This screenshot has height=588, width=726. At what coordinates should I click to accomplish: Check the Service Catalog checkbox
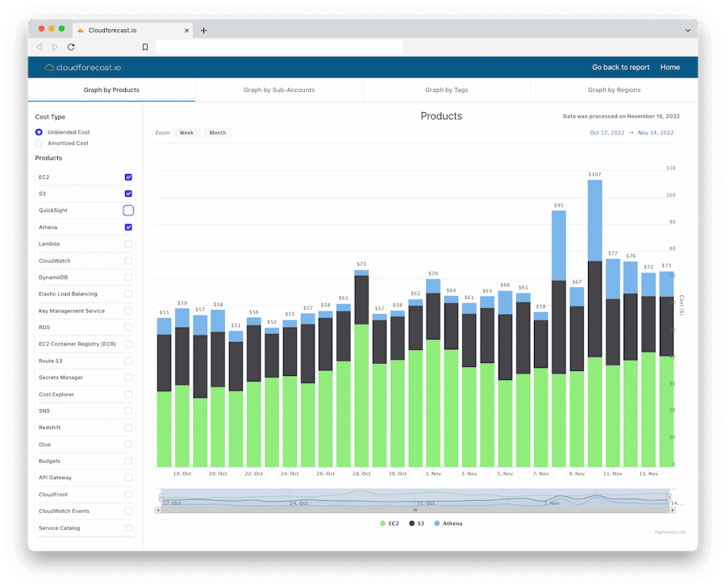pos(128,528)
